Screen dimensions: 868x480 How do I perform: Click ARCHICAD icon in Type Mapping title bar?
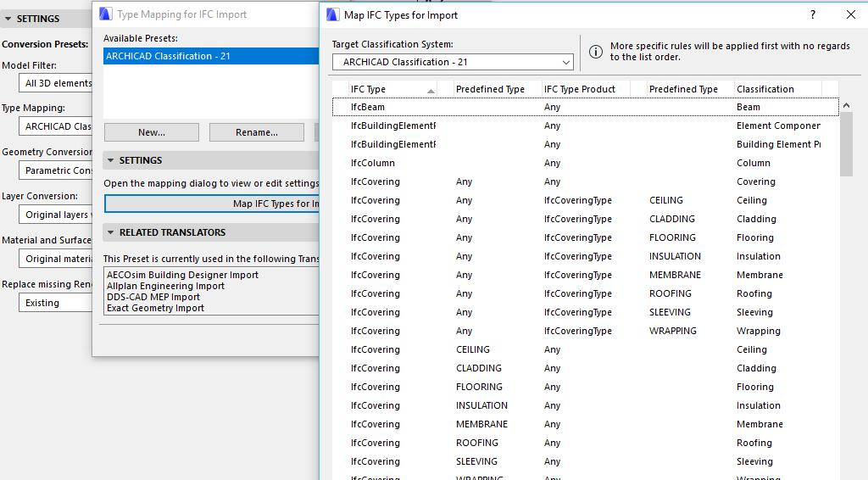[x=106, y=14]
